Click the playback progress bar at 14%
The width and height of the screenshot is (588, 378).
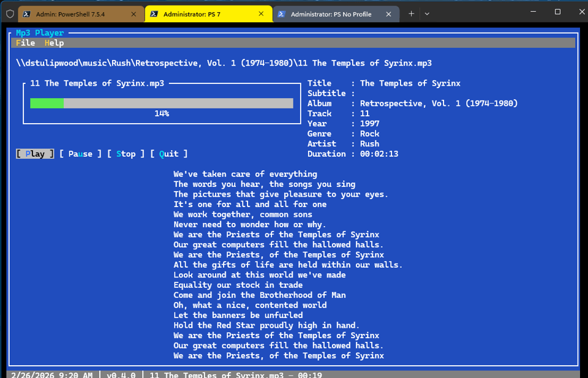(x=160, y=103)
